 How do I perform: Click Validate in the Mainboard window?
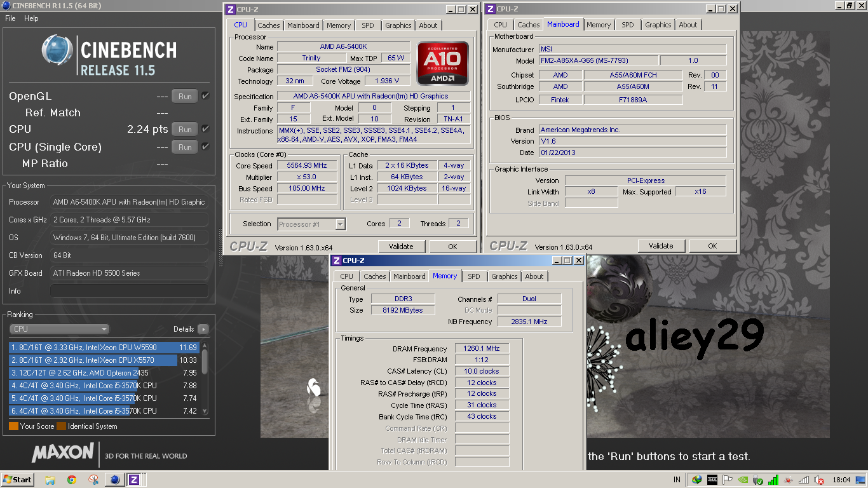click(x=661, y=246)
